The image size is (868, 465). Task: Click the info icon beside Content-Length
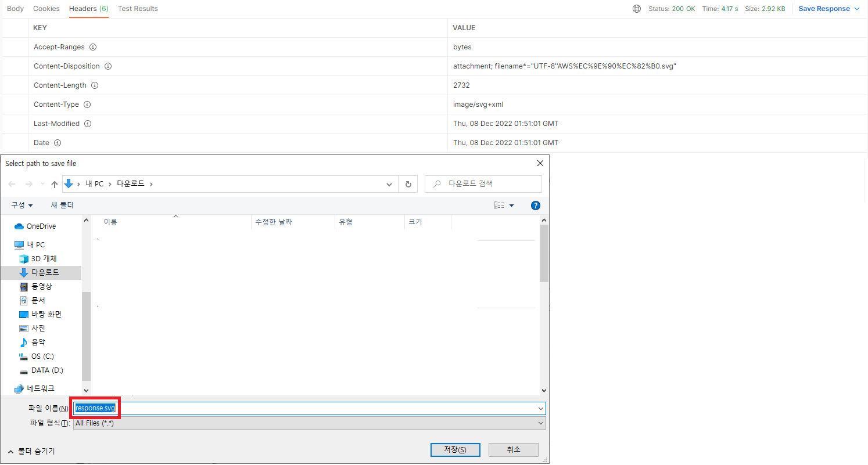pos(95,85)
